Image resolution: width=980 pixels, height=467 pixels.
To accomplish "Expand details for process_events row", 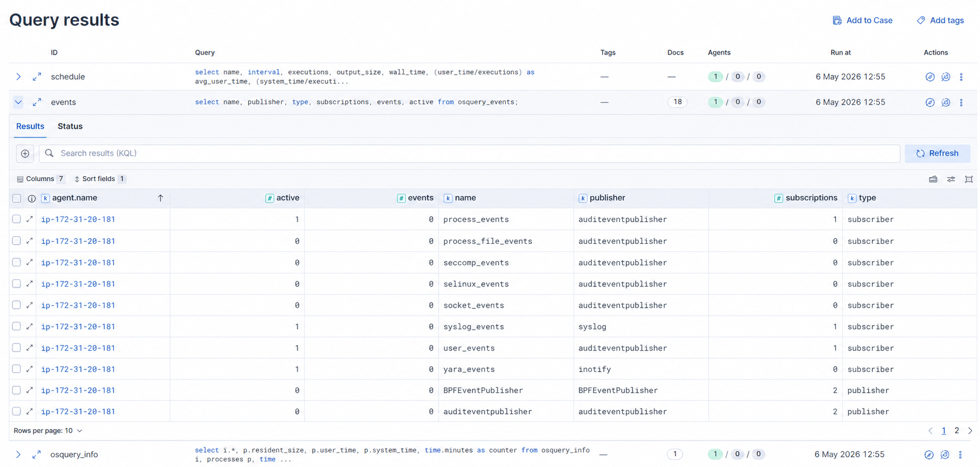I will (30, 219).
